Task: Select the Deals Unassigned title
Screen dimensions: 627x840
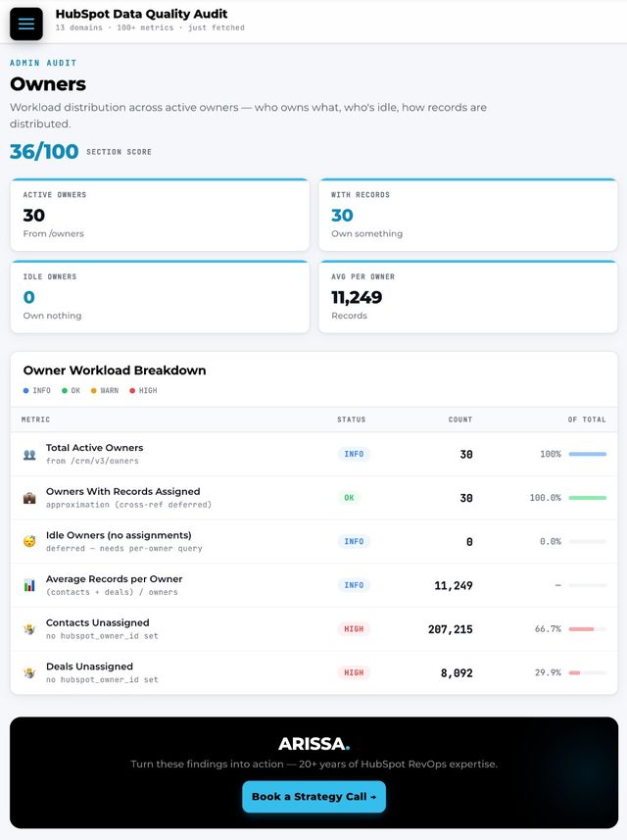Action: (x=89, y=667)
